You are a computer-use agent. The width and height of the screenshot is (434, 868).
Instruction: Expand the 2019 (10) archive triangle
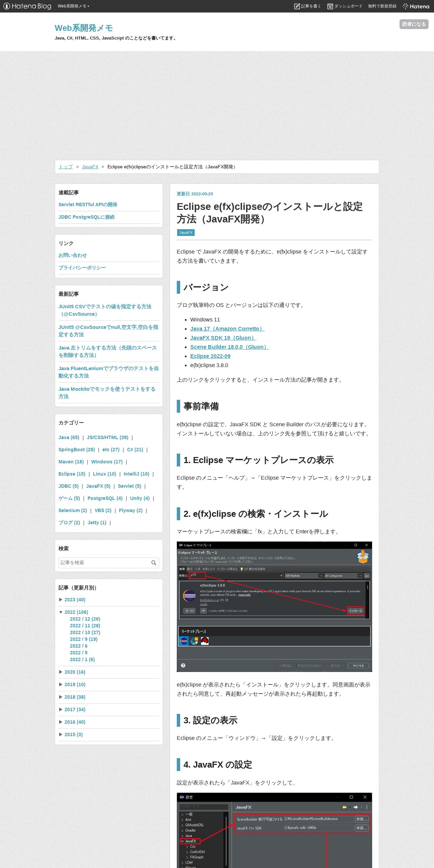(61, 684)
